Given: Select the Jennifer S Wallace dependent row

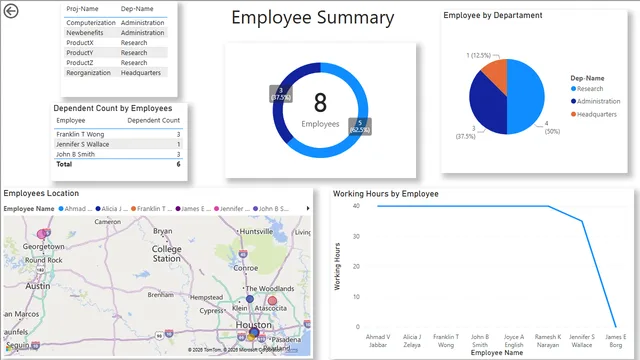Looking at the screenshot, I should 118,144.
